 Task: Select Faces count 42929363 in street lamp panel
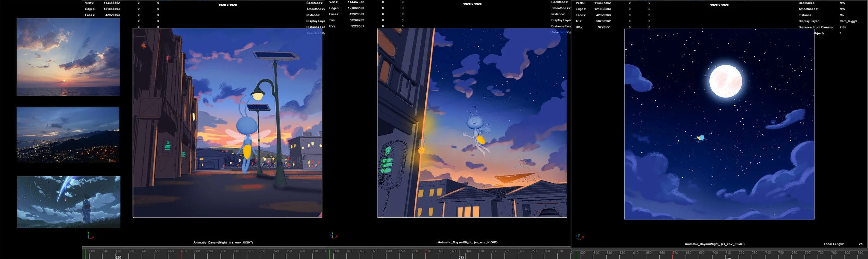[112, 15]
